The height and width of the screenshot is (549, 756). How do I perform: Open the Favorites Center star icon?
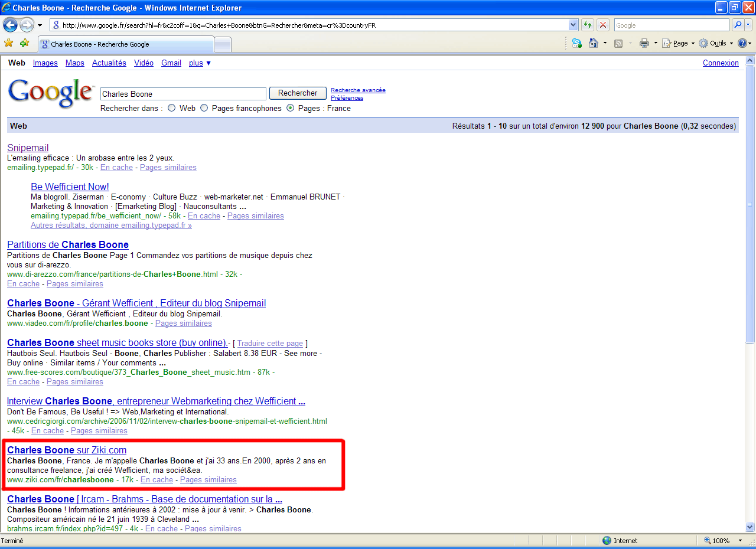tap(8, 43)
